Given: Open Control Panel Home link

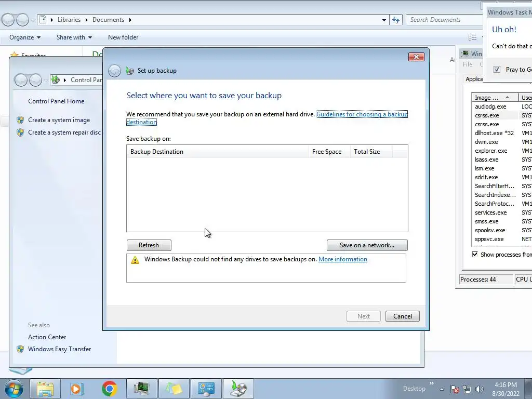Looking at the screenshot, I should coord(56,101).
